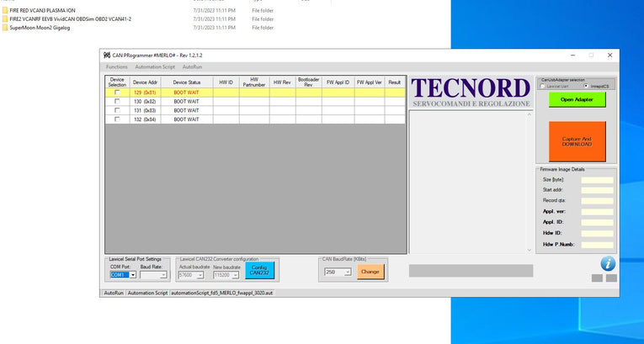Choose the IntrepidCS adapter radio option

(x=586, y=86)
